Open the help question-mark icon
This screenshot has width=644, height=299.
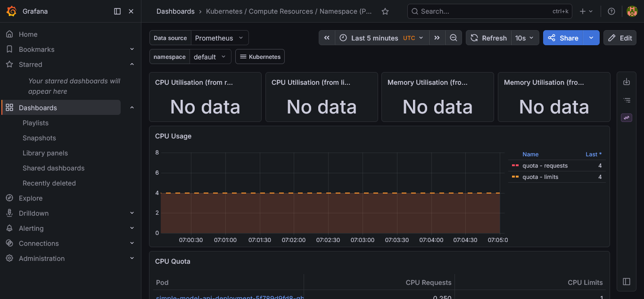coord(611,11)
